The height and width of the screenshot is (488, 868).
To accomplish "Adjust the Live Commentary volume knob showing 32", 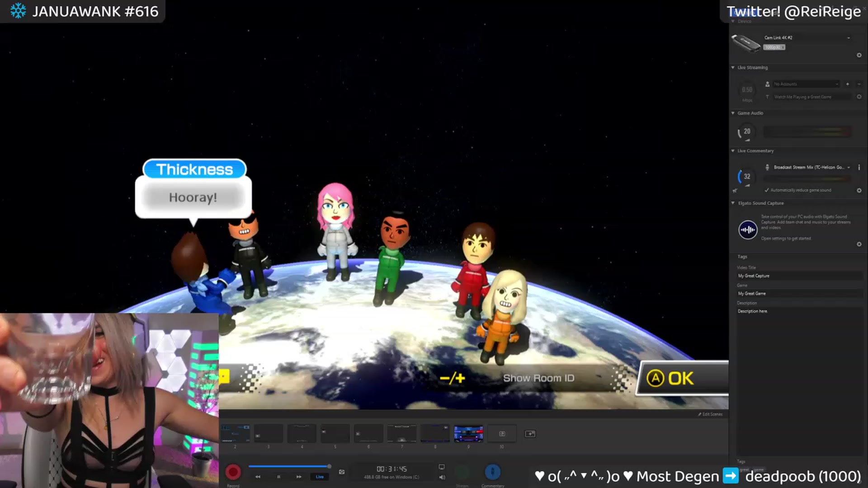I will click(747, 177).
